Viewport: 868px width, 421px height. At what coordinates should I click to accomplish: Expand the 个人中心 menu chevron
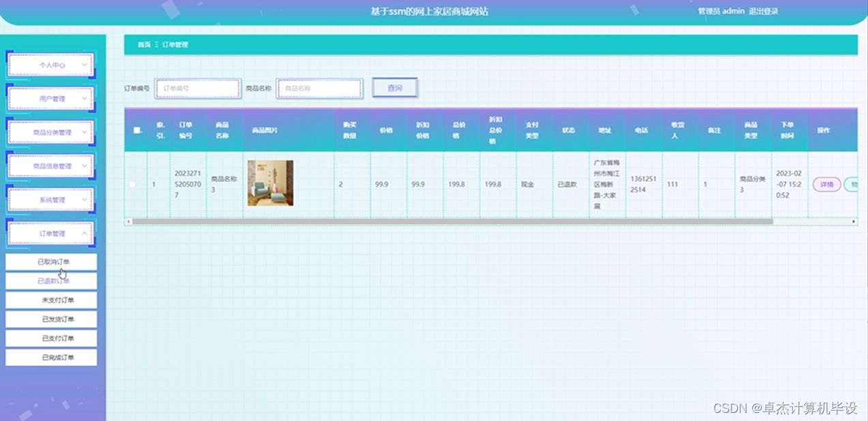pos(85,65)
